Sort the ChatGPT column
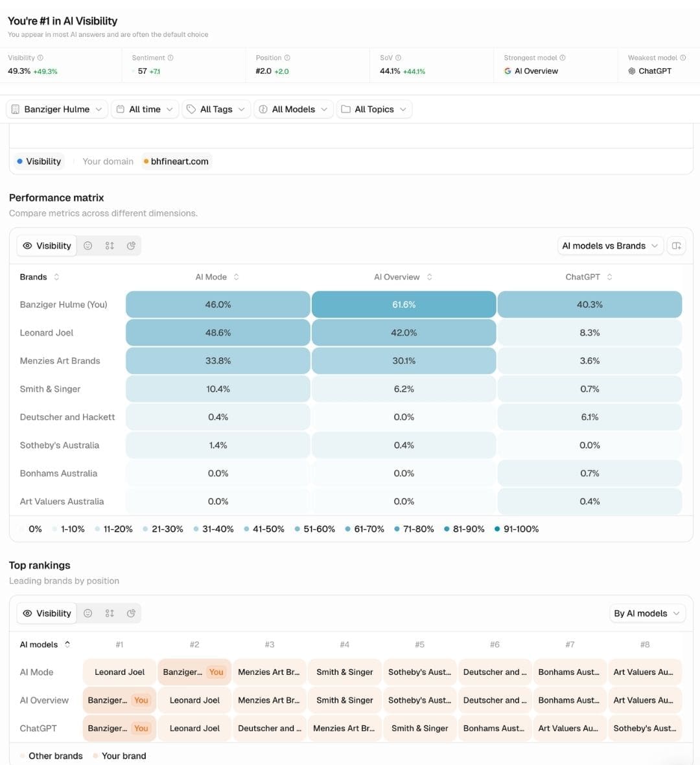Image resolution: width=700 pixels, height=765 pixels. click(609, 277)
